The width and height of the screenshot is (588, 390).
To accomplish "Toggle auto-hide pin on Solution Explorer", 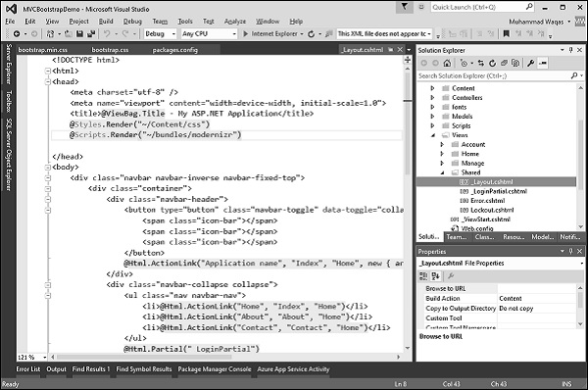I will tap(570, 50).
